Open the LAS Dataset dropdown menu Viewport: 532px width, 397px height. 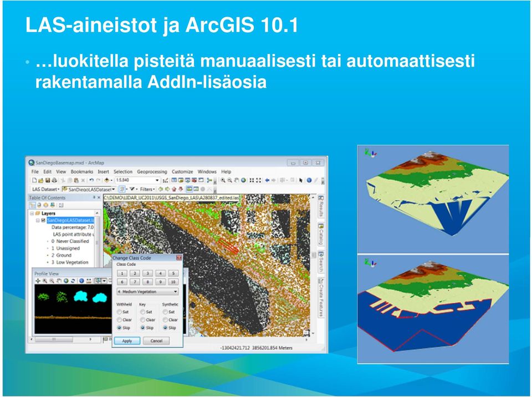coord(45,189)
